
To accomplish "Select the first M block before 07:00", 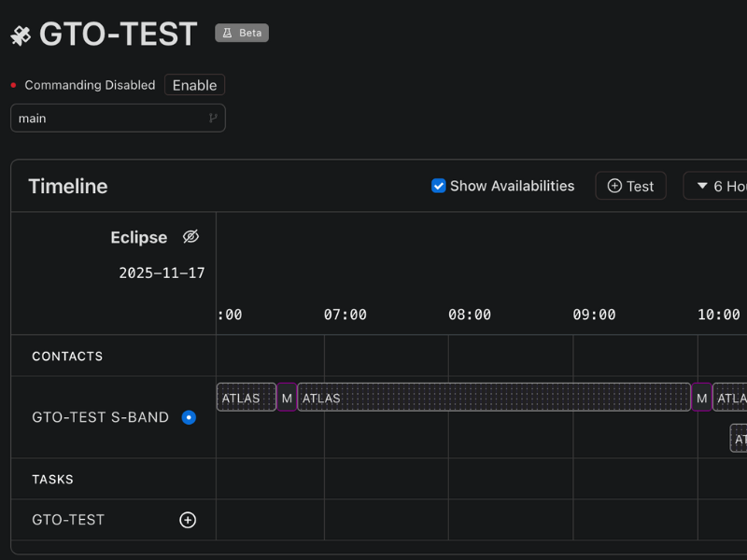I will point(287,398).
